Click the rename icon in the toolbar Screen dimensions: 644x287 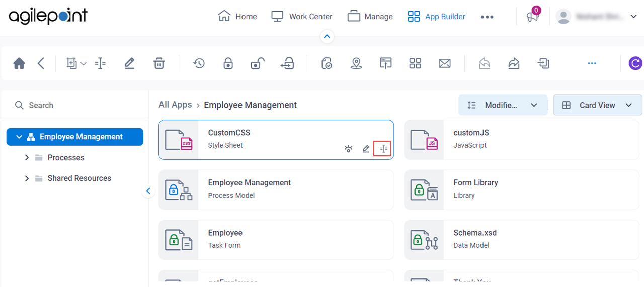pyautogui.click(x=100, y=63)
